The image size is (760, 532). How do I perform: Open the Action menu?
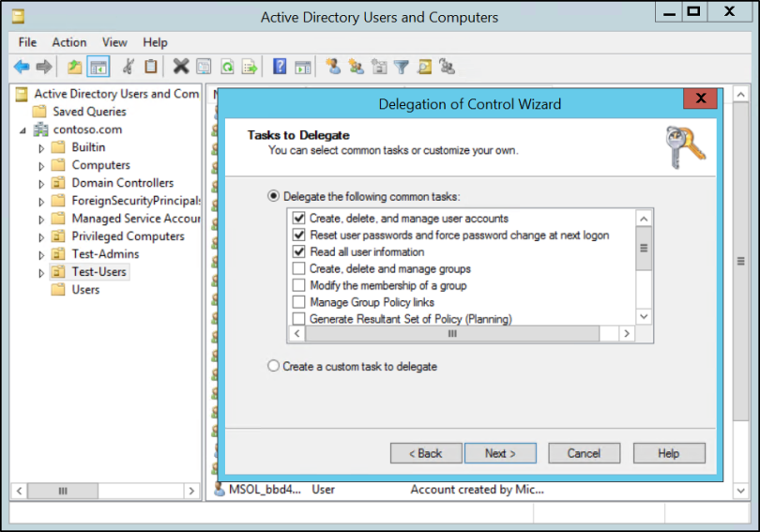coord(69,42)
